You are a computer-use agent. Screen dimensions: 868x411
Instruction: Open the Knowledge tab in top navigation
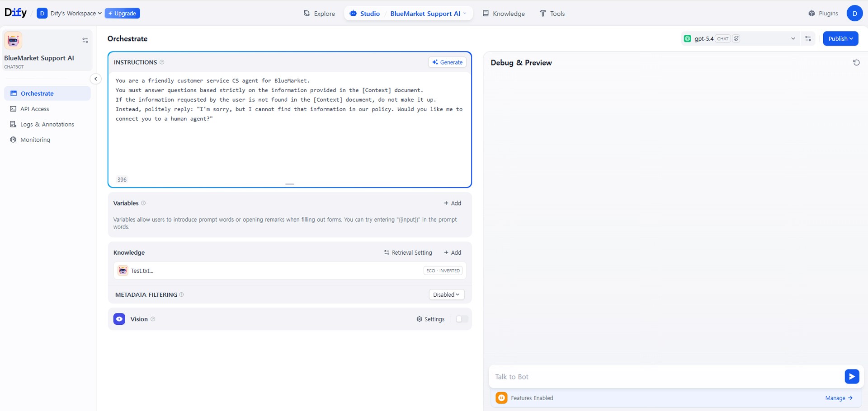click(x=504, y=14)
